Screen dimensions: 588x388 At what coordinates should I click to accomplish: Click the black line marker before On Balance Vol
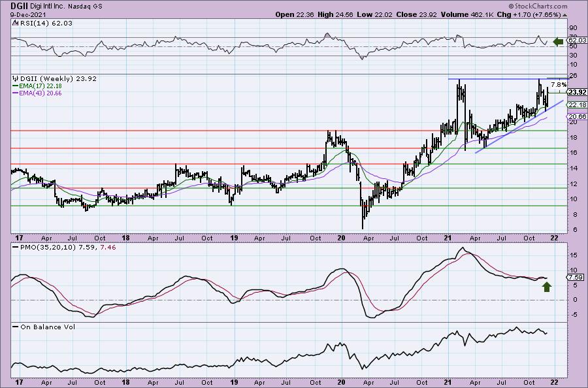[16, 327]
